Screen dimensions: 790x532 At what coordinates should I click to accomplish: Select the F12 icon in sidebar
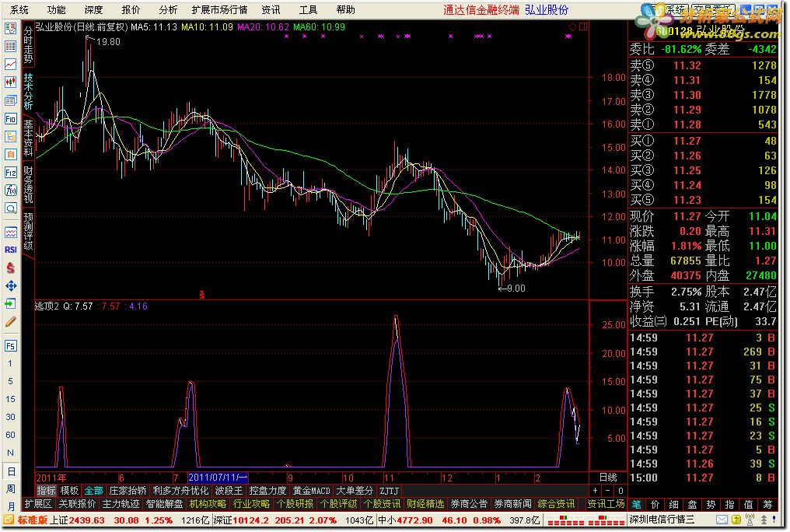10,173
